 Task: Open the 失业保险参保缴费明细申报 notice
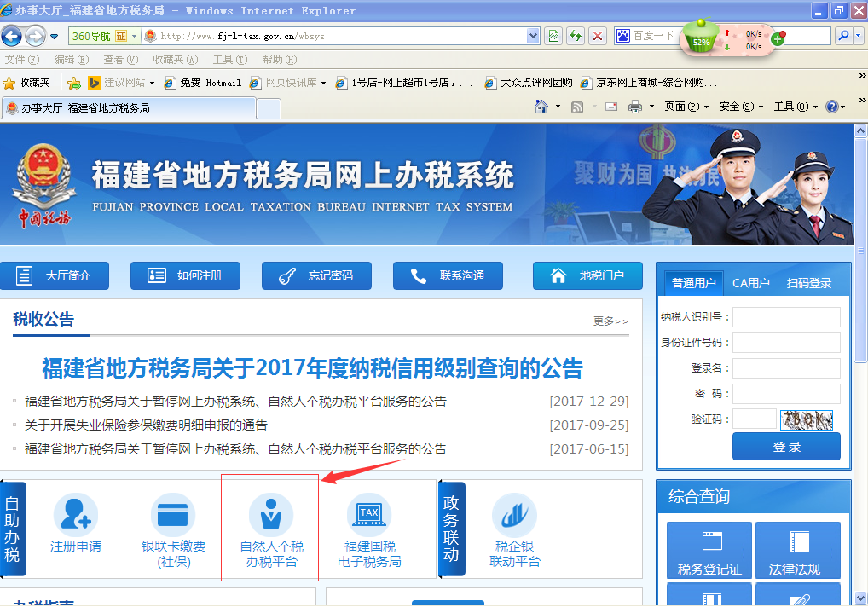point(146,425)
